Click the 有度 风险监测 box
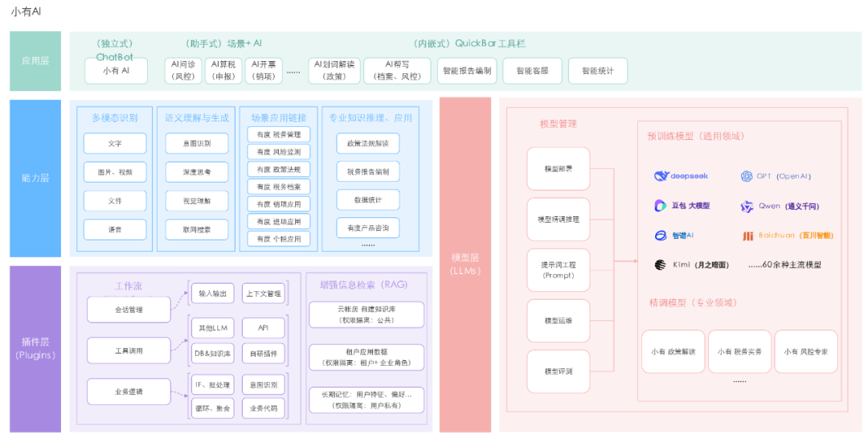 point(279,152)
